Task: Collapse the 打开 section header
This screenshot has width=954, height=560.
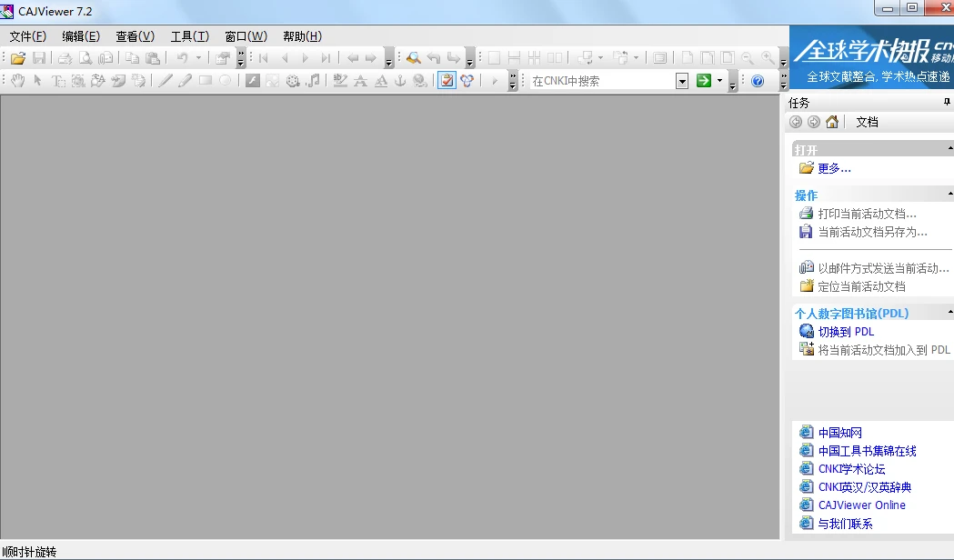Action: click(872, 149)
